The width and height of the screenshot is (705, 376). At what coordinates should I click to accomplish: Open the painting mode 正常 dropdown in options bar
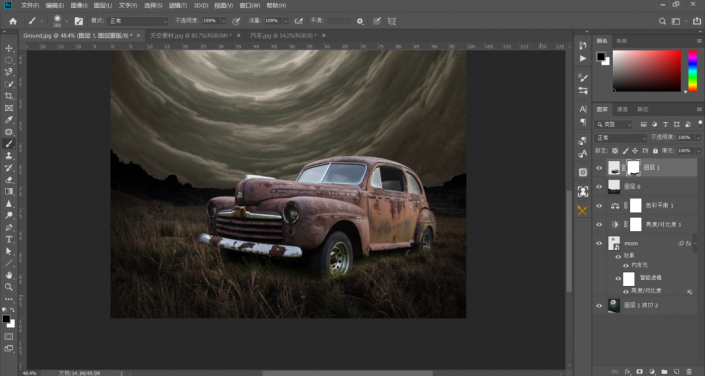(137, 21)
